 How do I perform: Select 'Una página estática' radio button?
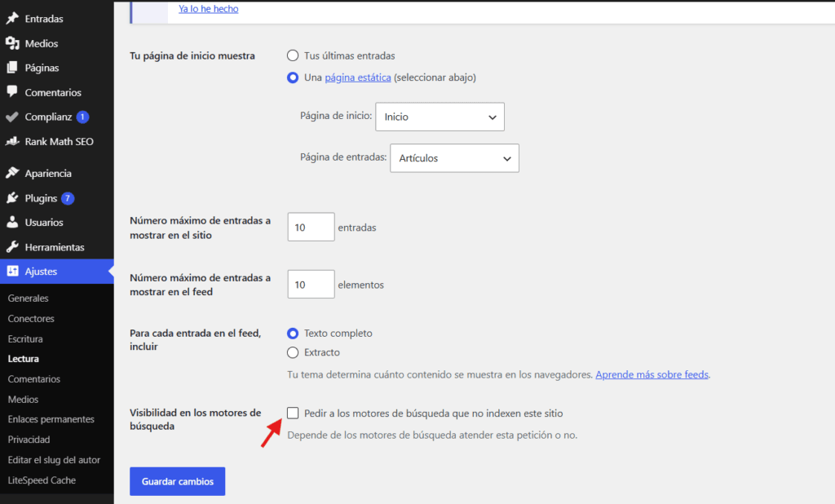tap(293, 77)
